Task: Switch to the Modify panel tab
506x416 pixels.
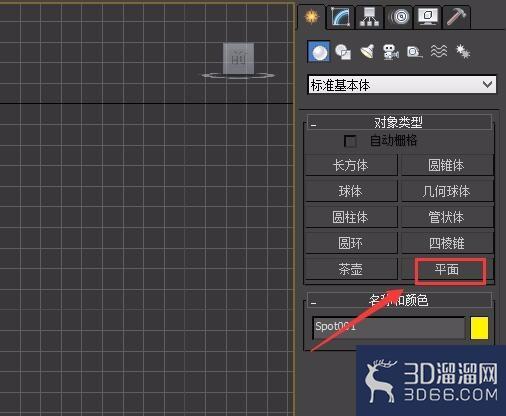Action: pyautogui.click(x=340, y=17)
